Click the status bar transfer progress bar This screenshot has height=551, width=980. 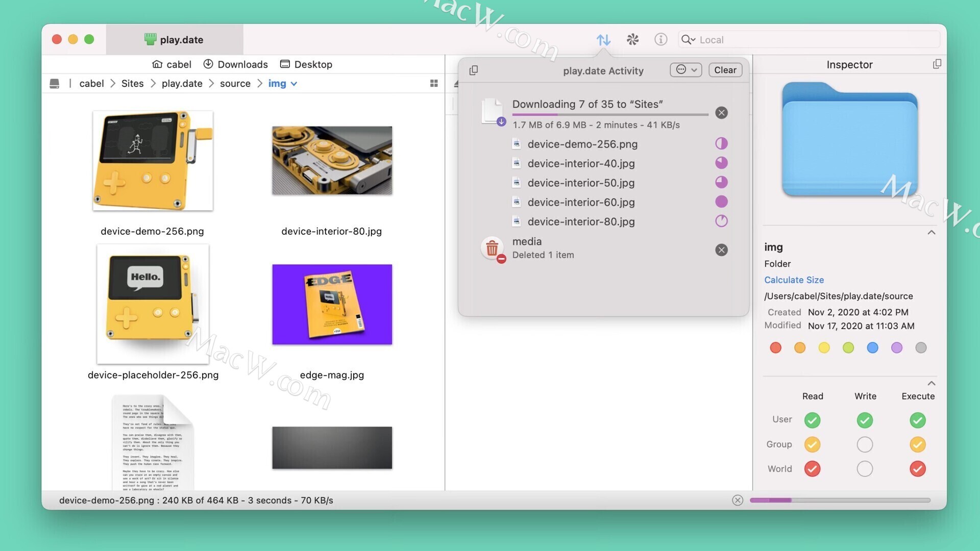pos(840,500)
